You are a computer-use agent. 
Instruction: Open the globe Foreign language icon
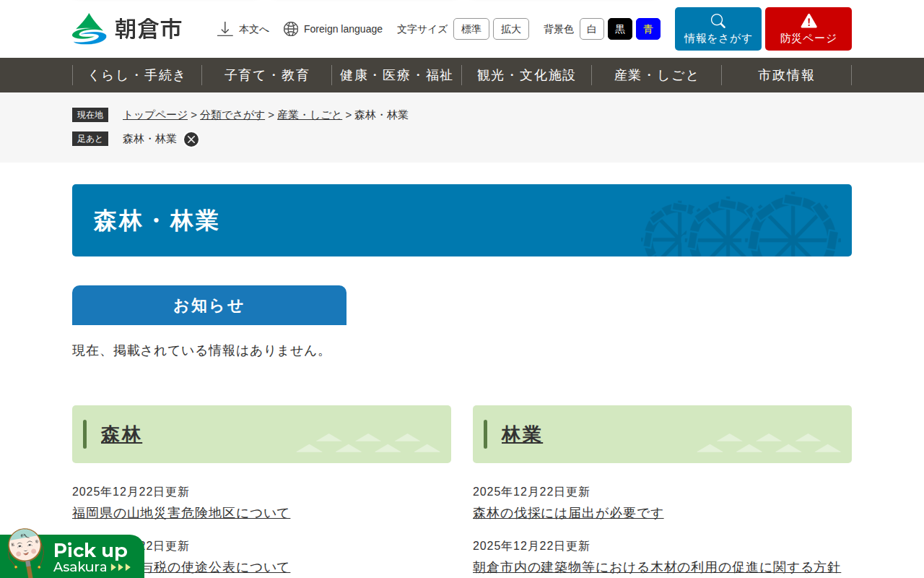coord(291,29)
